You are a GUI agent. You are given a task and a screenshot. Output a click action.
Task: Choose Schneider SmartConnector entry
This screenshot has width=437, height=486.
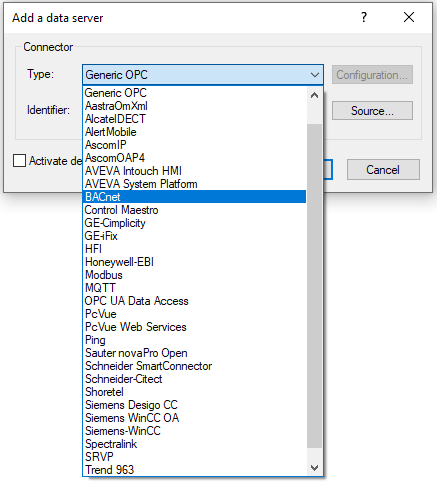tap(195, 366)
